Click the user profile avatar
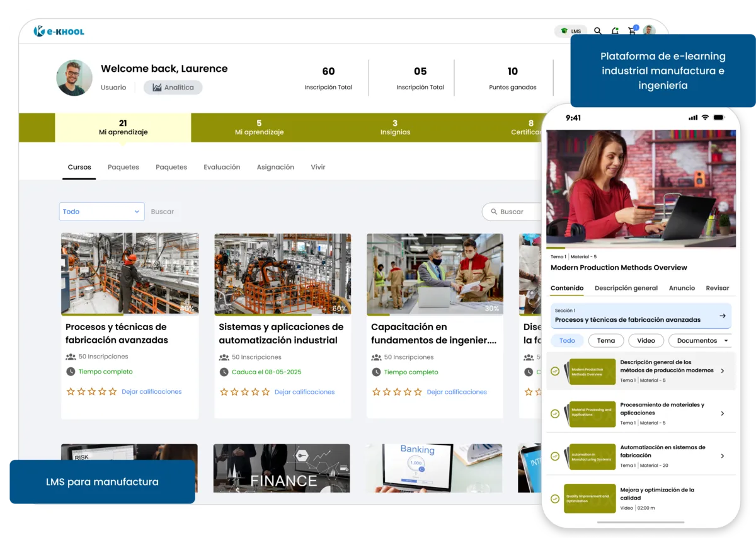Viewport: 756px width, 538px height. 649,31
